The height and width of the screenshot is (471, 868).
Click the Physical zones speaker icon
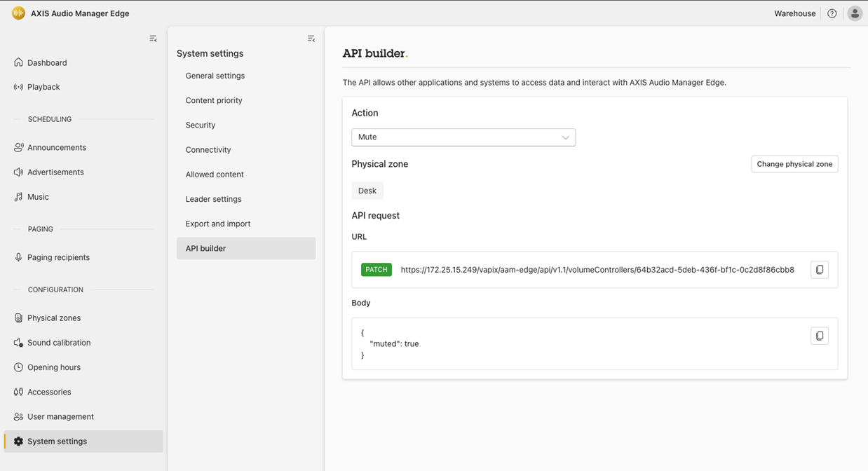(18, 318)
